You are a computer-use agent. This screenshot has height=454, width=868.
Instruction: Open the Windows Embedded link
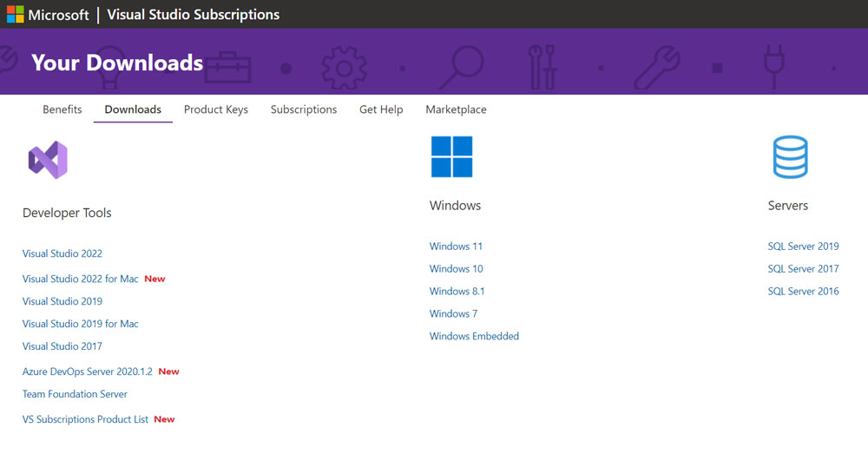[x=474, y=336]
